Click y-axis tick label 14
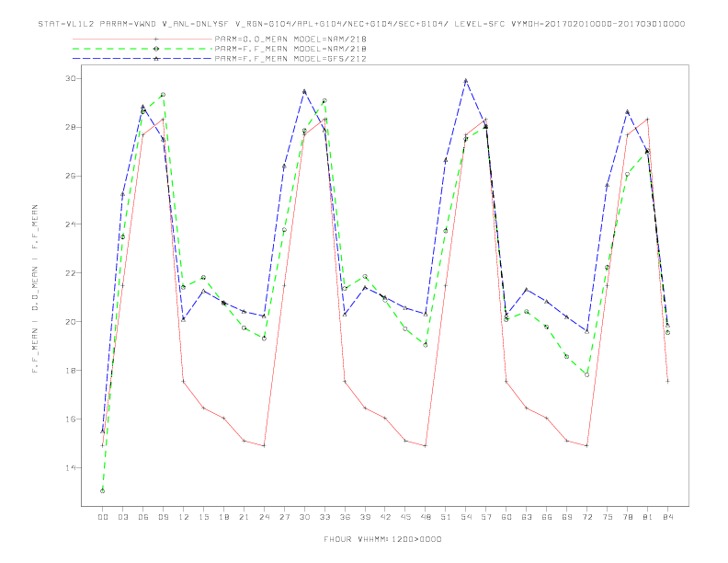The height and width of the screenshot is (563, 728). point(69,467)
